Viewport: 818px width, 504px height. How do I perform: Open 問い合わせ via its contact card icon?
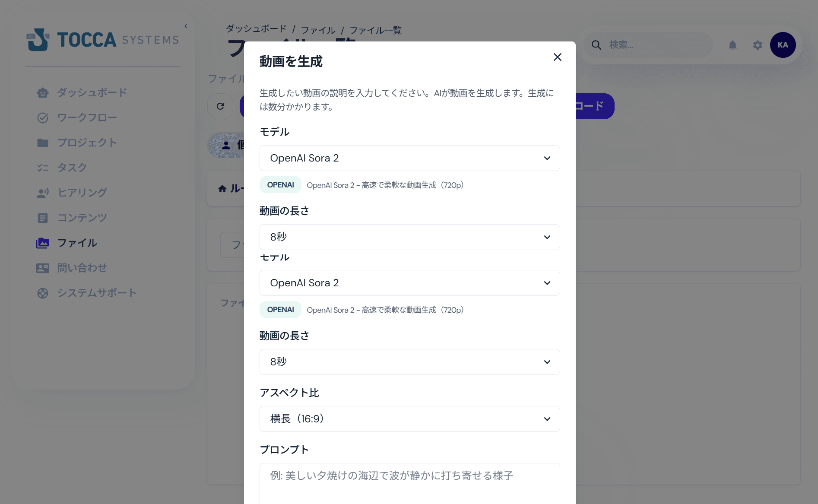(43, 268)
